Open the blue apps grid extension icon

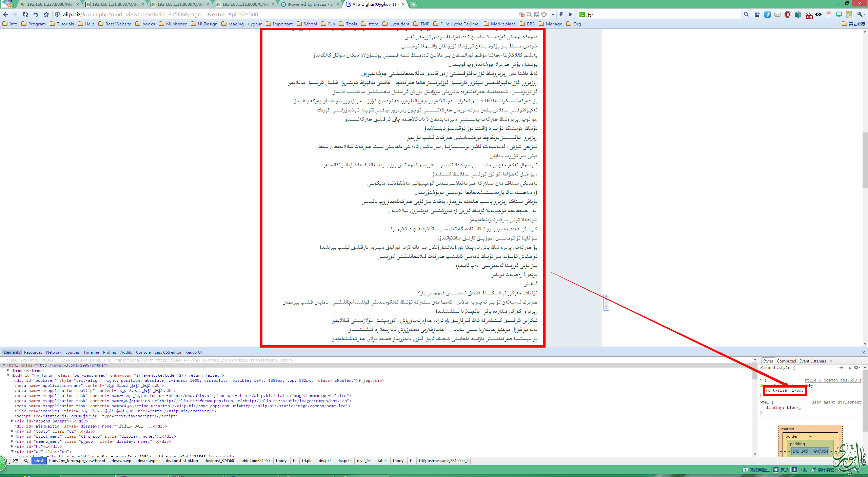pyautogui.click(x=757, y=15)
